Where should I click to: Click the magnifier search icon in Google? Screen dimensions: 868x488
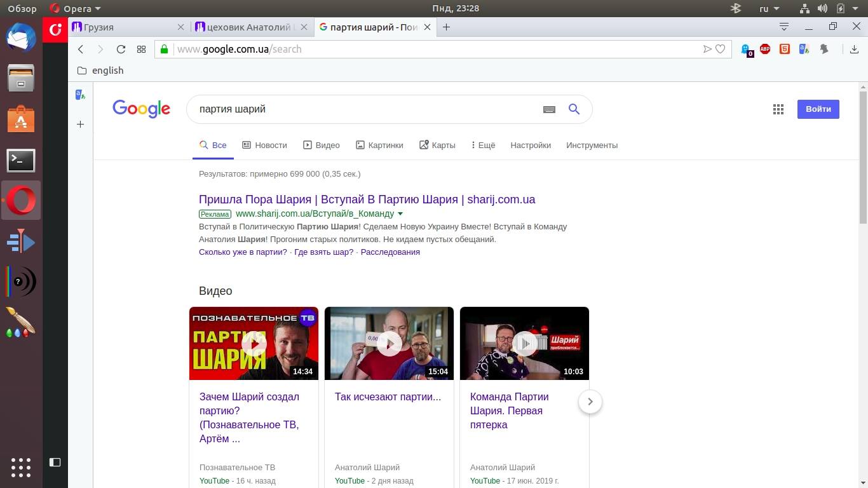(574, 109)
